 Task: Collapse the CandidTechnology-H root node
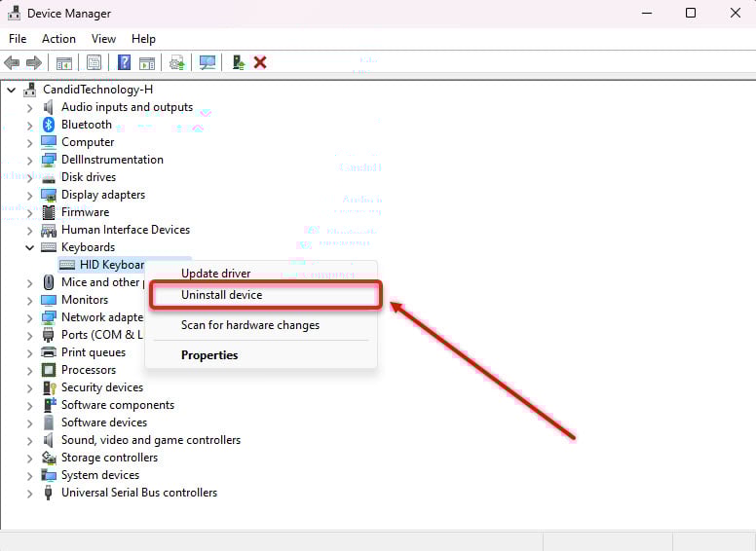[12, 91]
